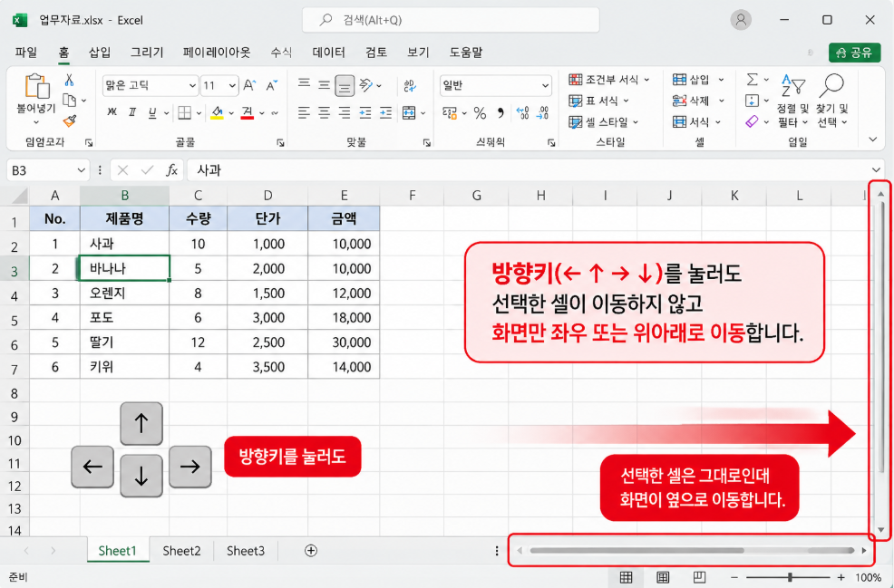Screen dimensions: 894x588
Task: Click the decrease font size icon
Action: coord(272,85)
